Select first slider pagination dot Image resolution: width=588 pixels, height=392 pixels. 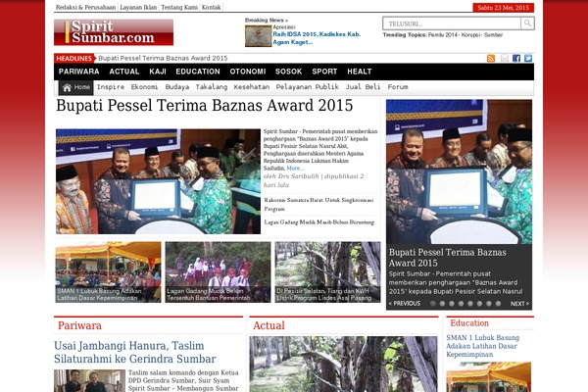pyautogui.click(x=433, y=304)
